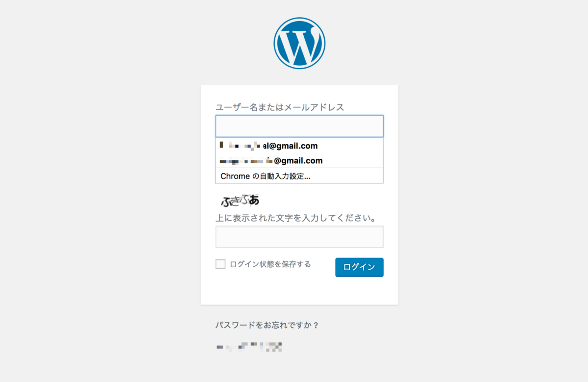Click the blurred link below the forgot password link
Viewport: 588px width, 382px height.
coord(249,347)
